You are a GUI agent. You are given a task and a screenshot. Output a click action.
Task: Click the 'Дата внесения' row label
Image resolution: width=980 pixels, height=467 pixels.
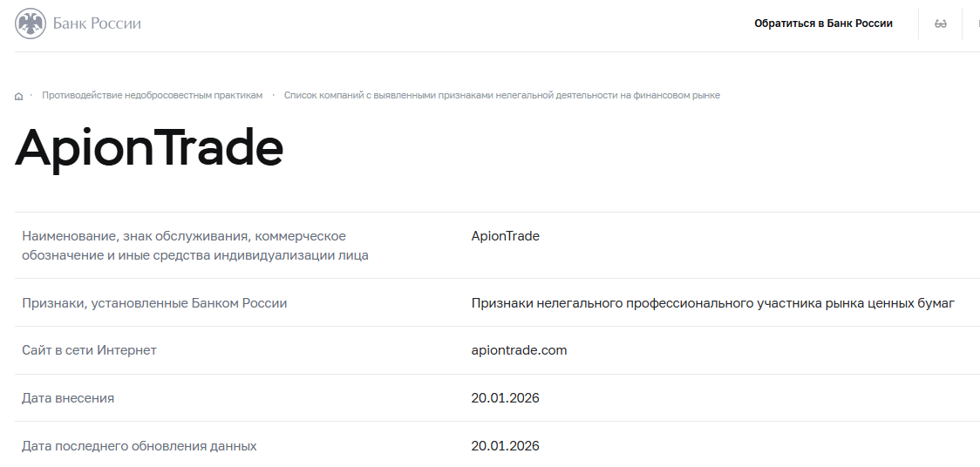coord(68,398)
